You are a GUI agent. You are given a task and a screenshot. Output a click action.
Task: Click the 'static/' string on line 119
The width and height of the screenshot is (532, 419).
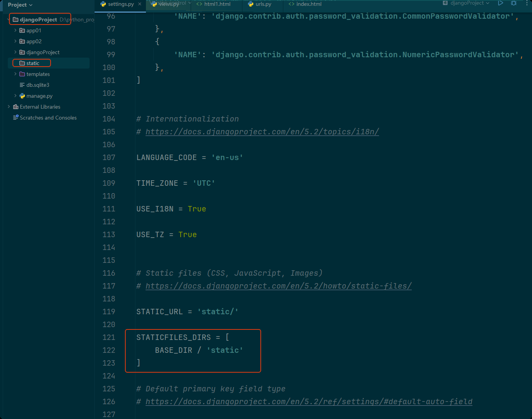218,312
